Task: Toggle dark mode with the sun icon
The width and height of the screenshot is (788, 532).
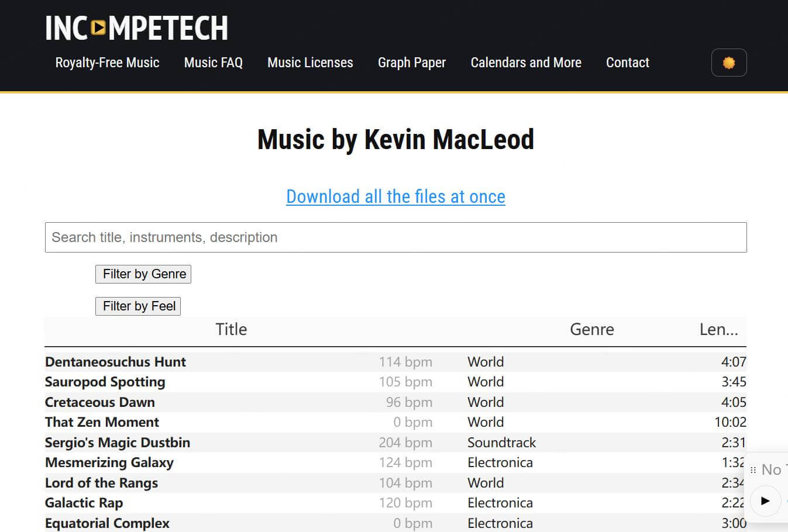Action: click(729, 63)
